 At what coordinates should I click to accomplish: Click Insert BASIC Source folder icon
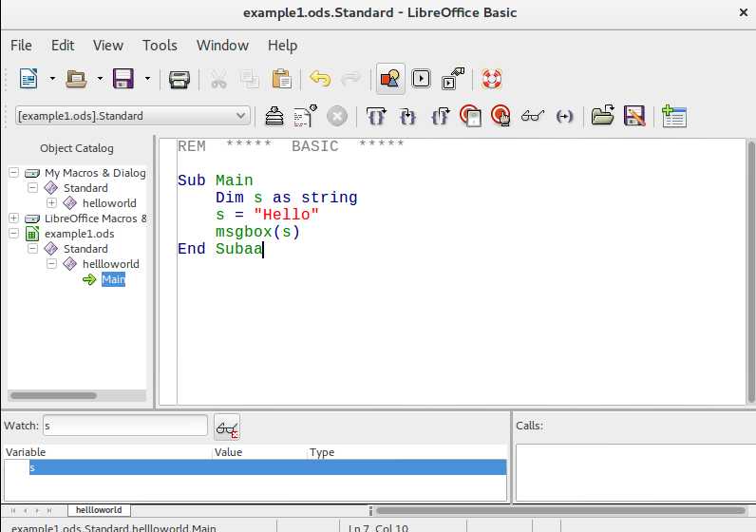603,116
